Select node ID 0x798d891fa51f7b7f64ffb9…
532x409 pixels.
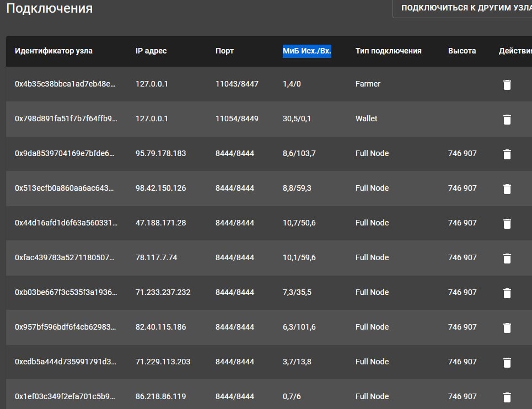click(66, 119)
